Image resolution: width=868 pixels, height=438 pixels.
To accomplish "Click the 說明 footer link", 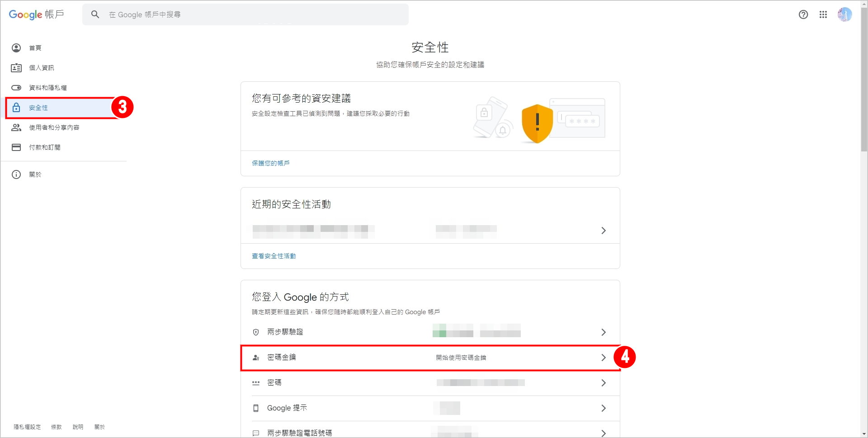I will point(78,427).
